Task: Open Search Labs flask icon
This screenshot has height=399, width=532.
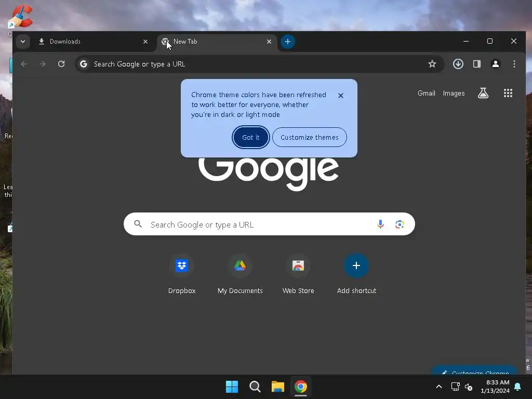Action: tap(483, 93)
